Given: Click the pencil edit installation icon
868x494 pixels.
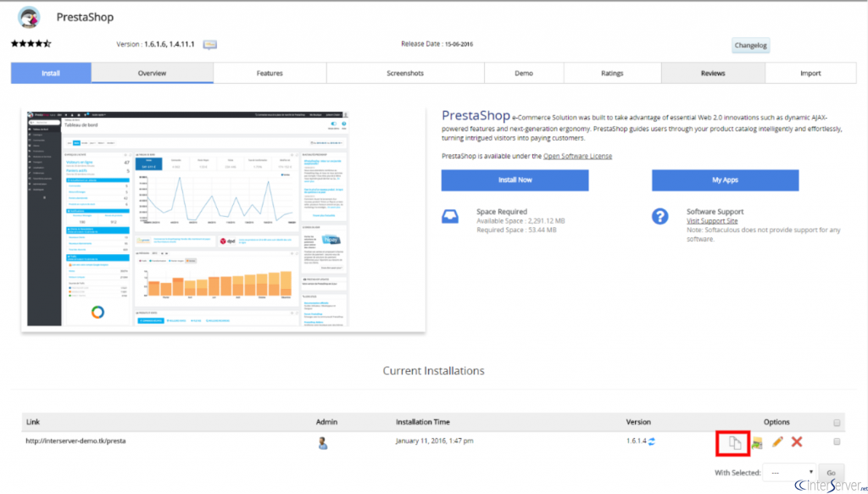Looking at the screenshot, I should [778, 441].
